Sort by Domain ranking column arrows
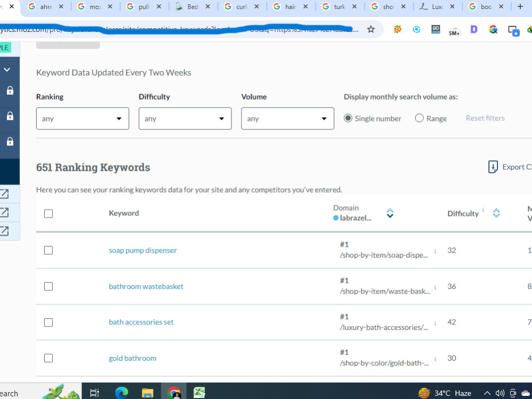 [390, 213]
